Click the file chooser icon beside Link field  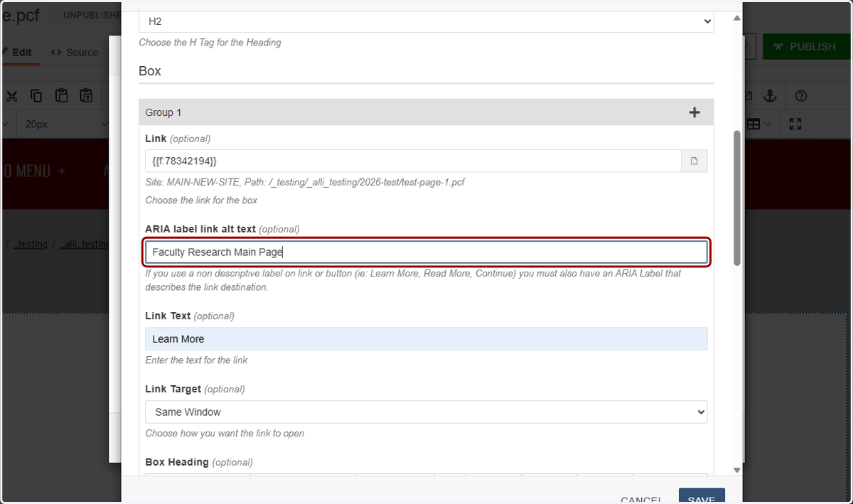point(694,161)
